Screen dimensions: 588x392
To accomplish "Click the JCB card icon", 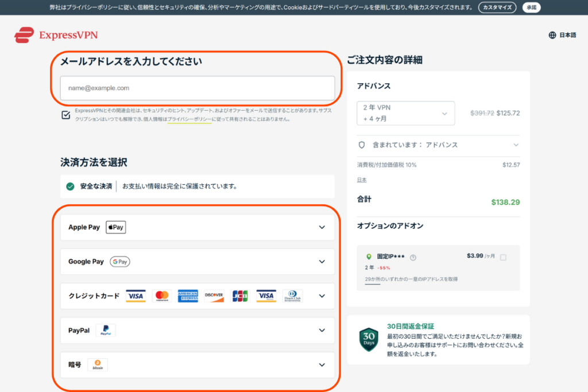I will (240, 296).
